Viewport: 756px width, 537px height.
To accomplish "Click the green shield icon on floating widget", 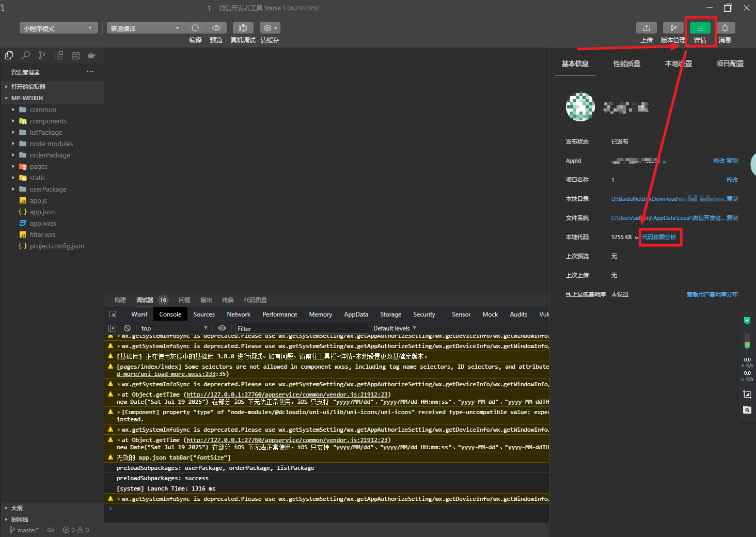I will pyautogui.click(x=747, y=321).
